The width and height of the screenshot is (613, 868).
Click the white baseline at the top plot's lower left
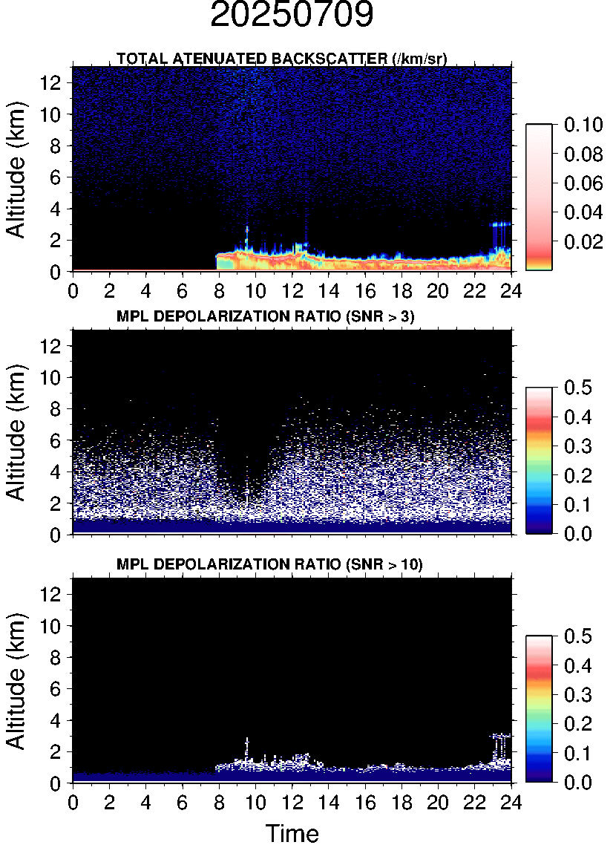(141, 270)
